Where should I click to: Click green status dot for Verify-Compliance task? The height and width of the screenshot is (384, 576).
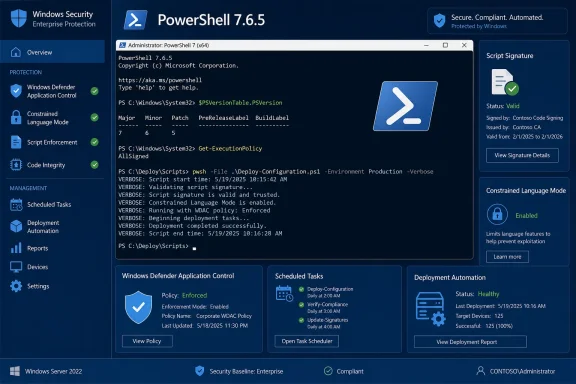click(302, 305)
